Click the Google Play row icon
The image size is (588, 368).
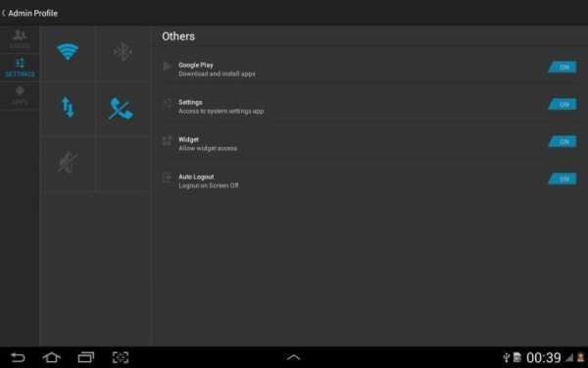click(168, 66)
